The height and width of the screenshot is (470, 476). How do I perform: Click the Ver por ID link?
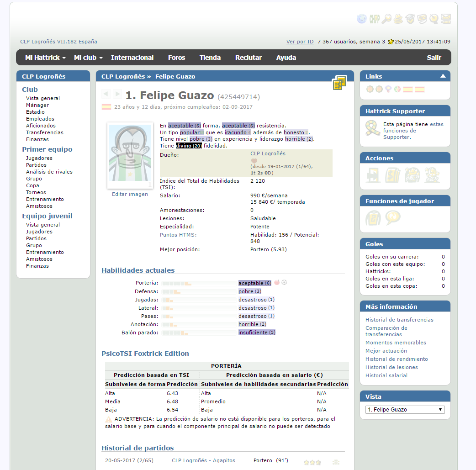click(x=300, y=42)
